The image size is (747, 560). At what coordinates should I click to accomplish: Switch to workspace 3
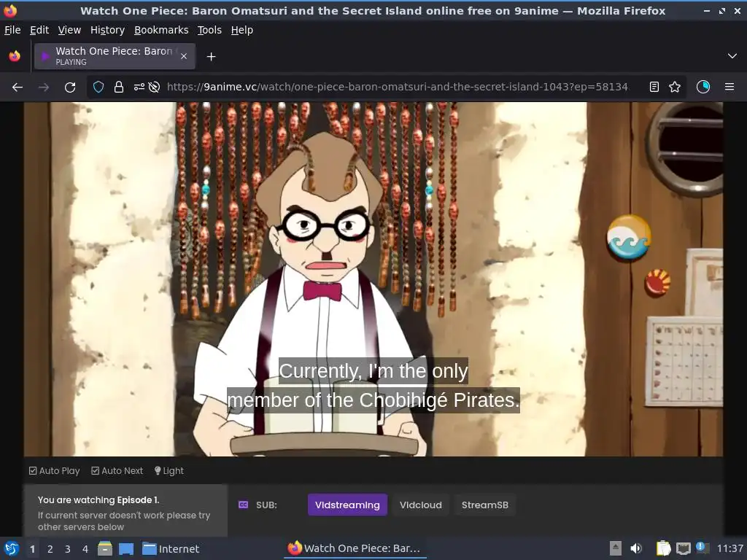[x=68, y=549]
